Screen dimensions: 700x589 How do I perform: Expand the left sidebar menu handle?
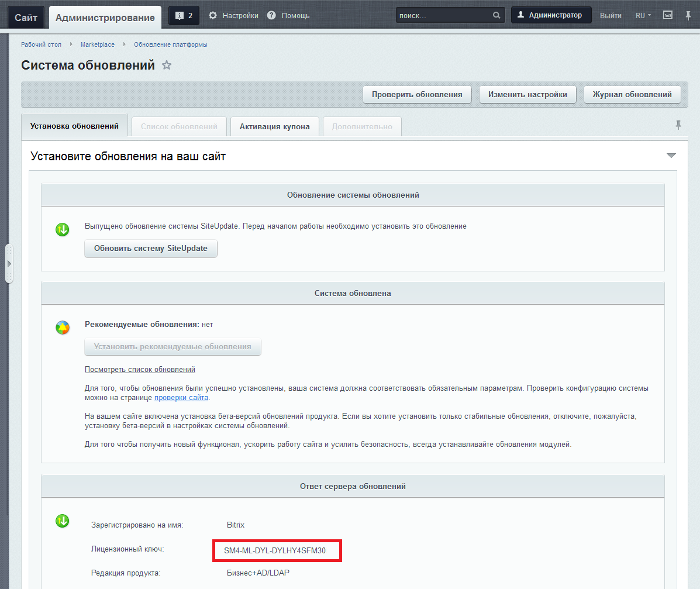(9, 264)
